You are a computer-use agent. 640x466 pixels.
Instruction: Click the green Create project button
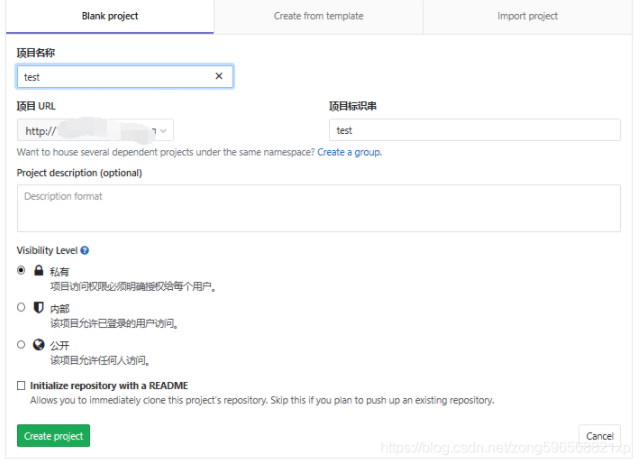click(53, 436)
